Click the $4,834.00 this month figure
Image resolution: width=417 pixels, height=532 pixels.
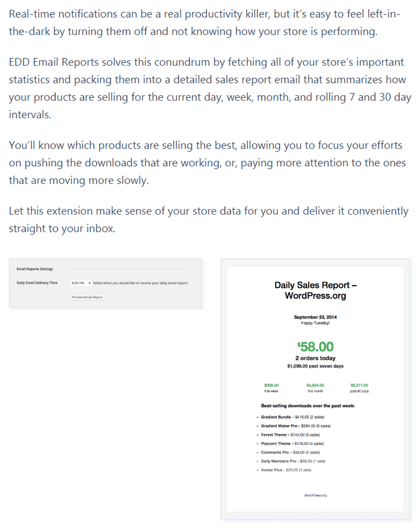click(315, 385)
